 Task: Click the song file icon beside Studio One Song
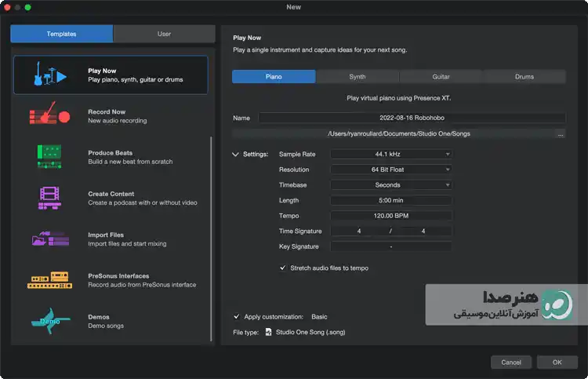click(268, 332)
